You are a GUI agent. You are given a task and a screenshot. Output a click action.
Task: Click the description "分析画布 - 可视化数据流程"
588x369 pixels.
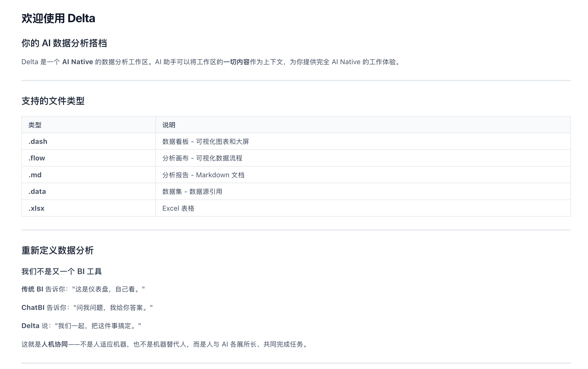pyautogui.click(x=202, y=158)
